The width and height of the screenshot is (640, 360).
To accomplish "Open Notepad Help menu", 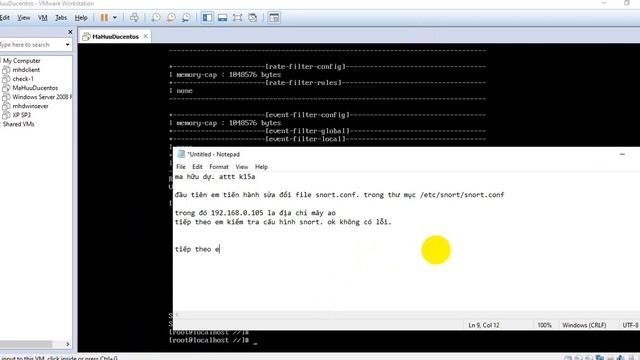I will tap(261, 167).
